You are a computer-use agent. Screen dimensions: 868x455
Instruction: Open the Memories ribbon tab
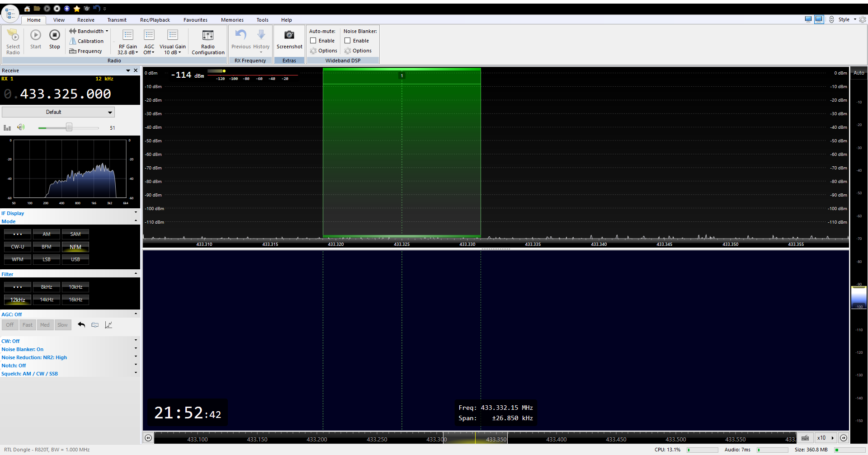[x=232, y=20]
